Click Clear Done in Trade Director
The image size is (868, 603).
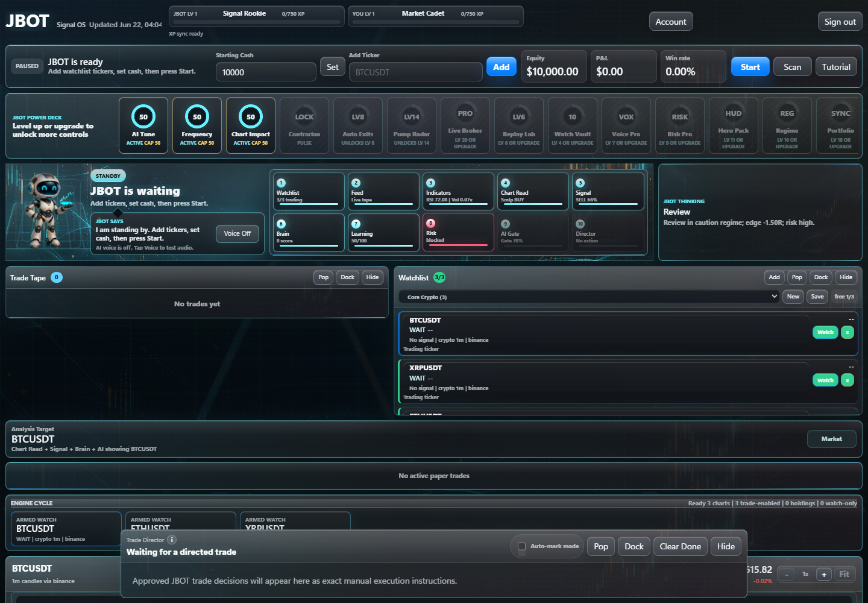pyautogui.click(x=681, y=546)
